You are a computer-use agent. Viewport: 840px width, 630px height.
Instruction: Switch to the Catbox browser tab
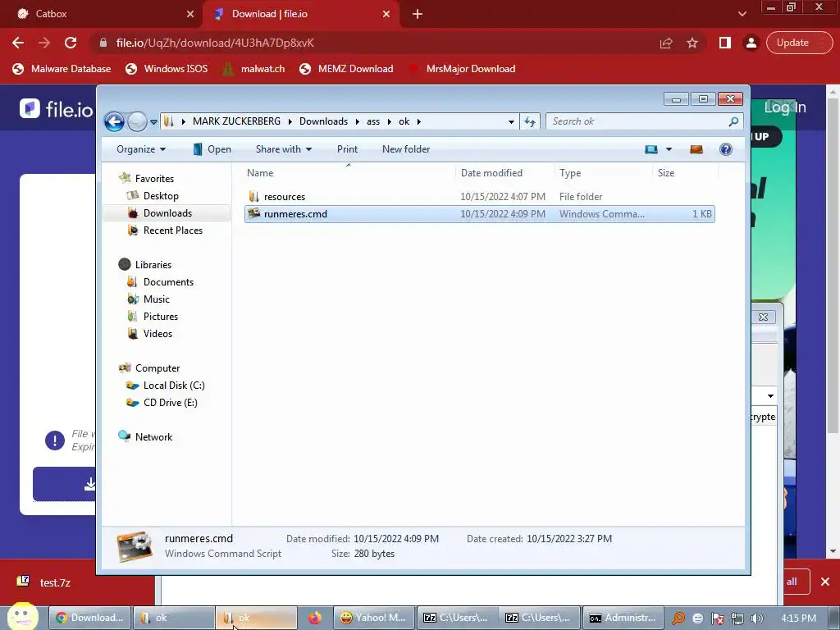(x=99, y=14)
